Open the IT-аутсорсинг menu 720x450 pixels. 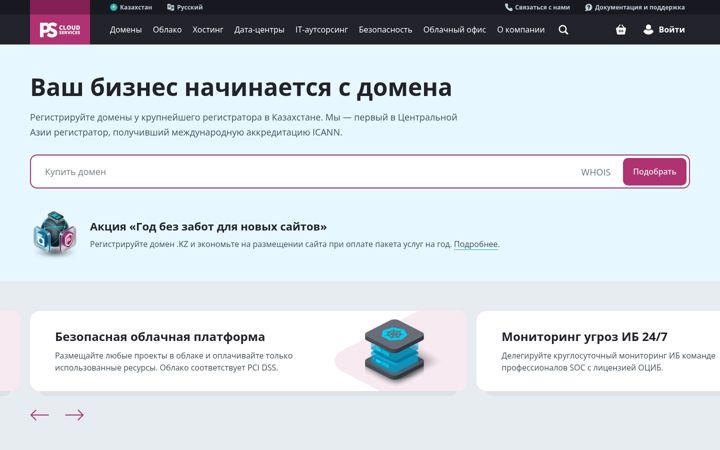coord(321,30)
